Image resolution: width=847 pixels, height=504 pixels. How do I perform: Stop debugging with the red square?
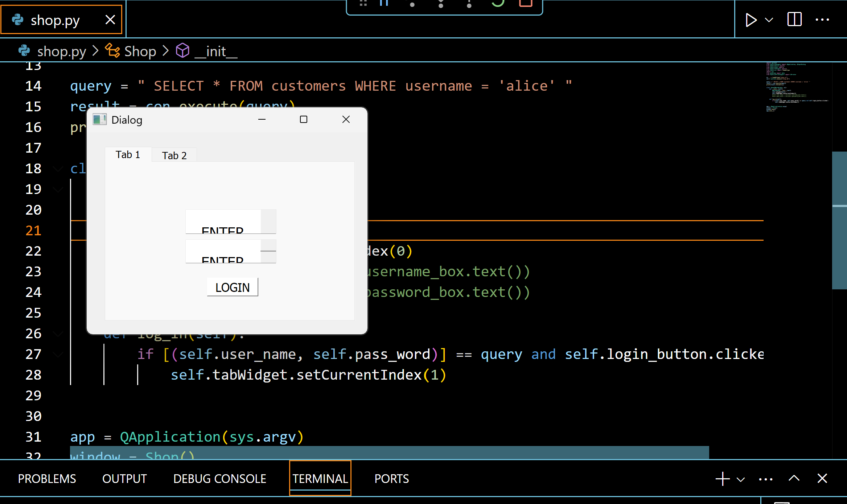[526, 3]
